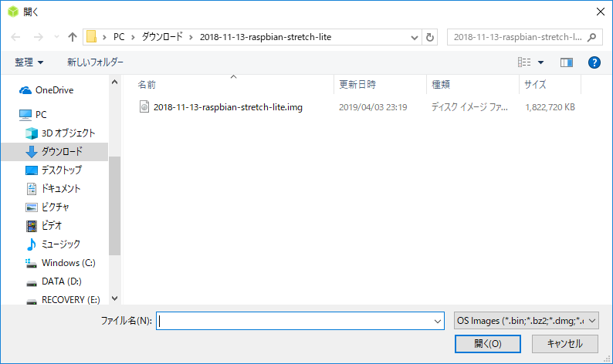Refresh the current folder view
This screenshot has width=613, height=364.
[x=430, y=38]
